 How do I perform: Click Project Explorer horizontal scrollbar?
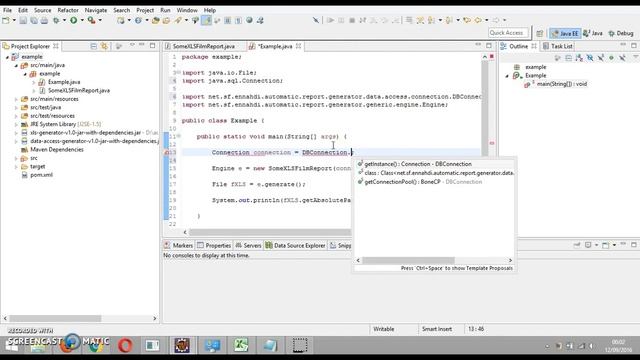tap(55, 318)
